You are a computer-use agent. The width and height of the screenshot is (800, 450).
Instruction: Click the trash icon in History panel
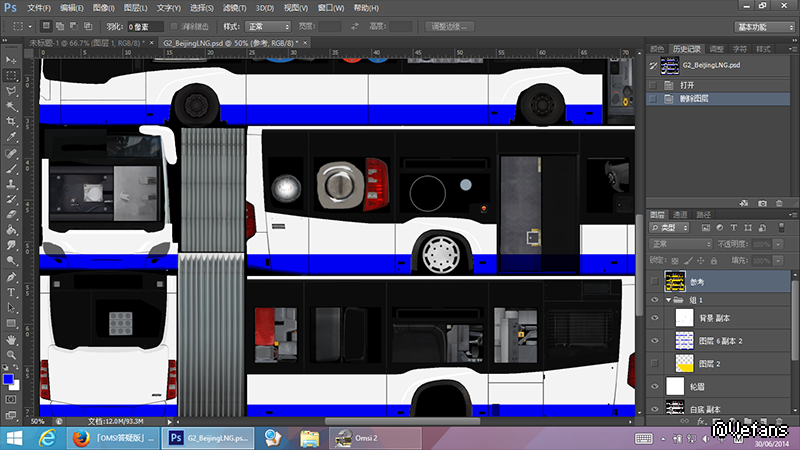pyautogui.click(x=781, y=202)
